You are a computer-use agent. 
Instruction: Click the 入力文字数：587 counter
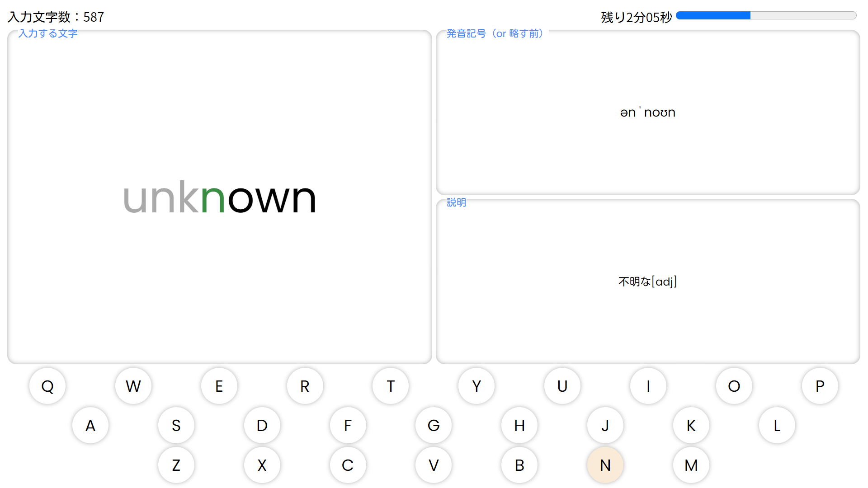click(x=56, y=17)
